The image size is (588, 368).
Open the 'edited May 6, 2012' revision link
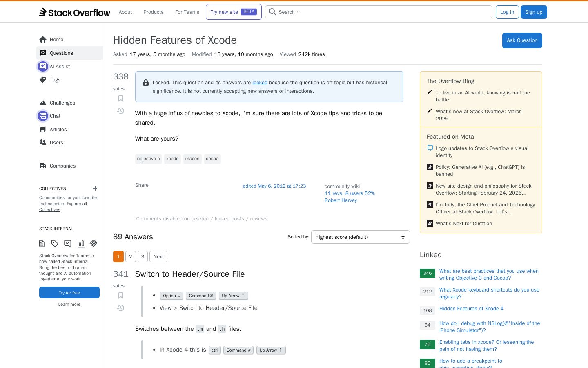[274, 186]
